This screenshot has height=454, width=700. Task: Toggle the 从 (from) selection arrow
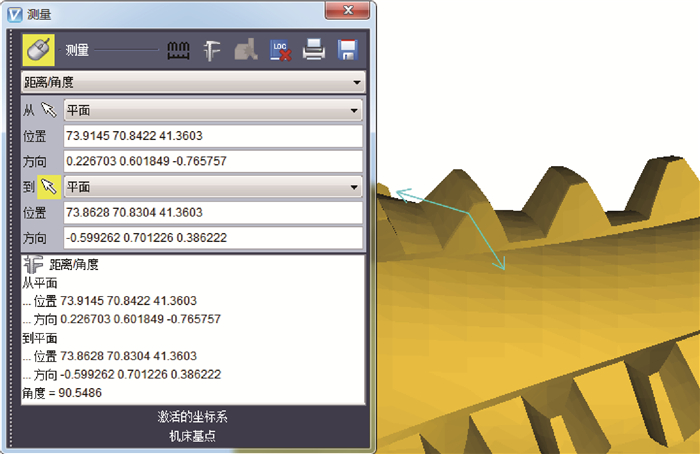[48, 111]
